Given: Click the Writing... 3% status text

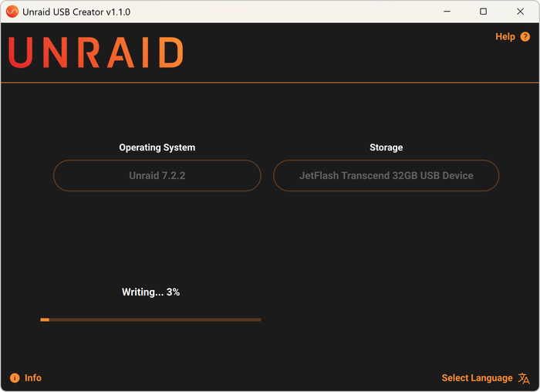Looking at the screenshot, I should [x=150, y=292].
